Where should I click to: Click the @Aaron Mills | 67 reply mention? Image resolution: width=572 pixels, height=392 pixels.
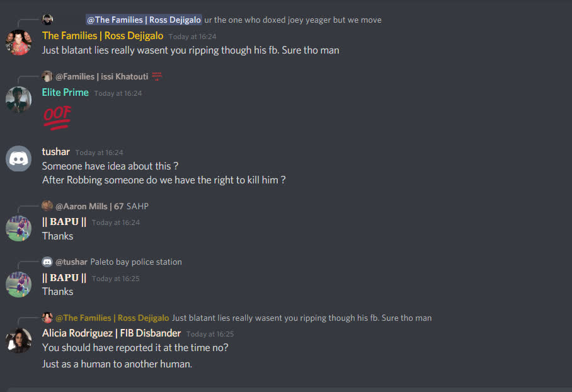[x=89, y=206]
